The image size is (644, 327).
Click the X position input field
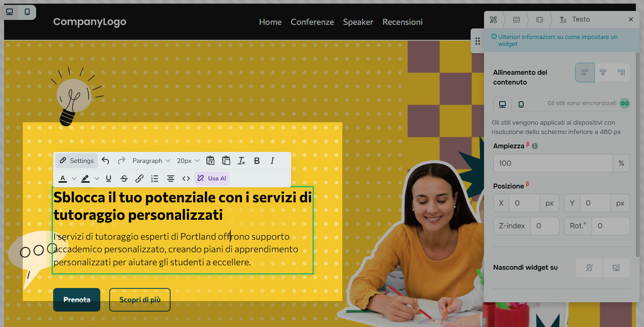click(x=525, y=203)
